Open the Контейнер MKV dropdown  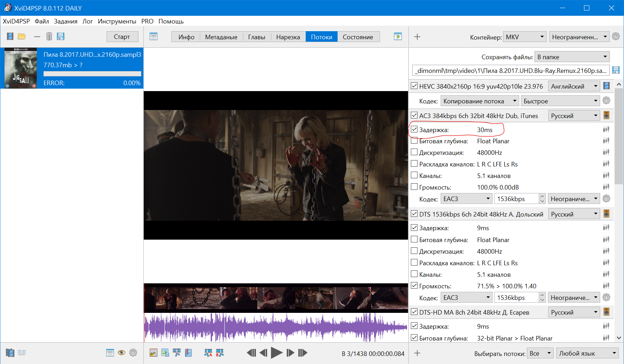(524, 37)
